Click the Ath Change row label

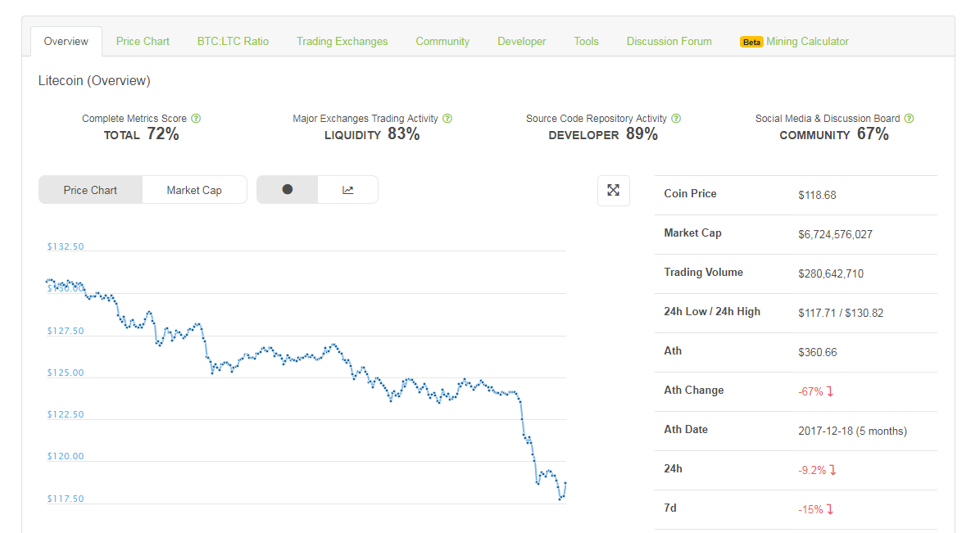pos(694,391)
